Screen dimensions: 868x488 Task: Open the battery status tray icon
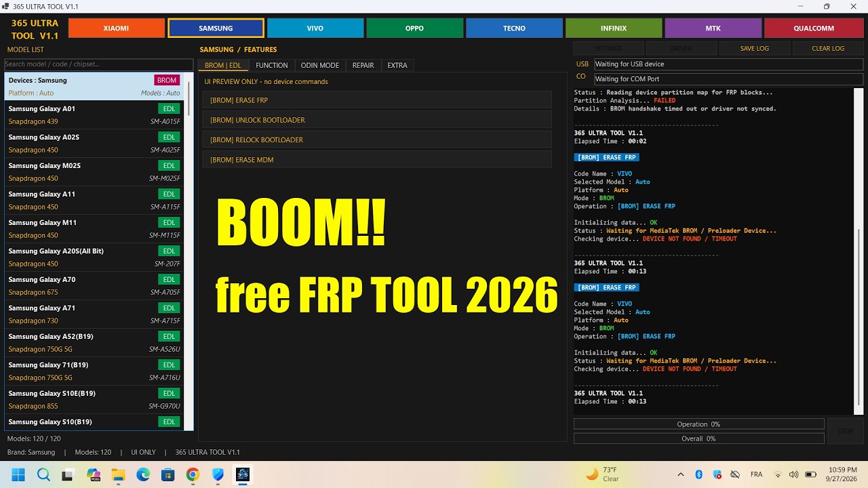click(810, 474)
